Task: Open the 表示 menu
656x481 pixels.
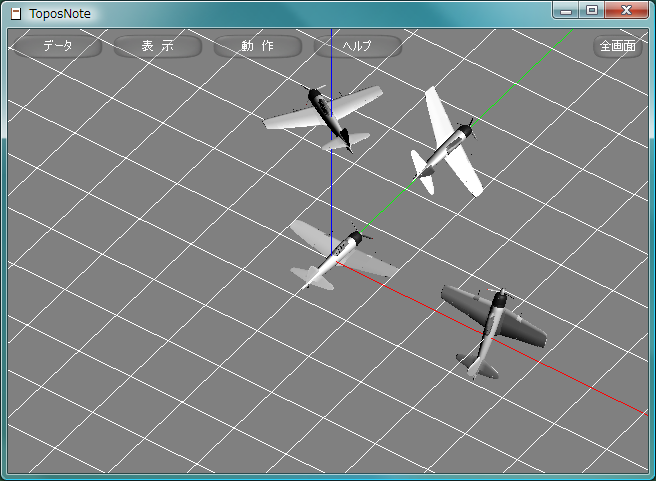Action: (x=158, y=46)
